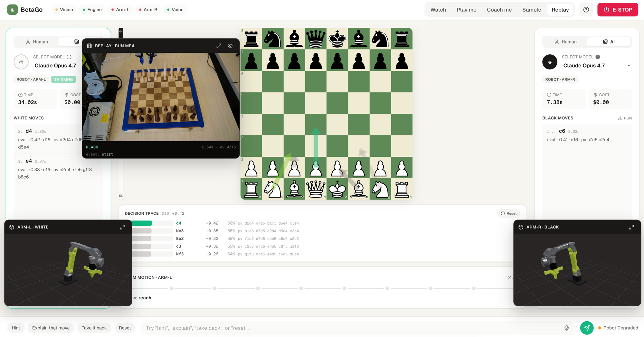Select white move 1. e4 entry
This screenshot has width=644, height=337.
point(58,169)
